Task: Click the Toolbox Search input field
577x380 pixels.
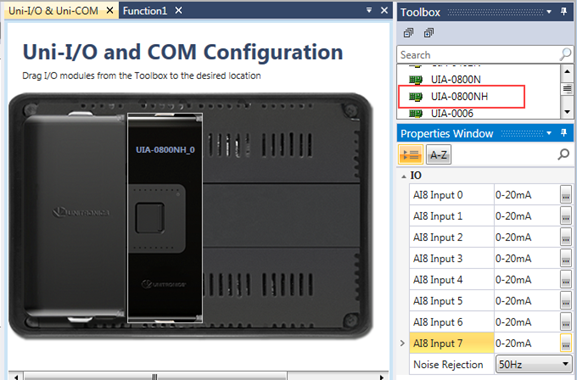Action: click(x=478, y=55)
